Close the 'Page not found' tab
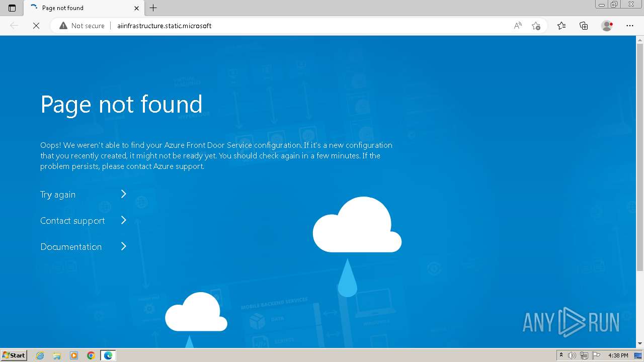Viewport: 644px width, 362px height. (136, 8)
